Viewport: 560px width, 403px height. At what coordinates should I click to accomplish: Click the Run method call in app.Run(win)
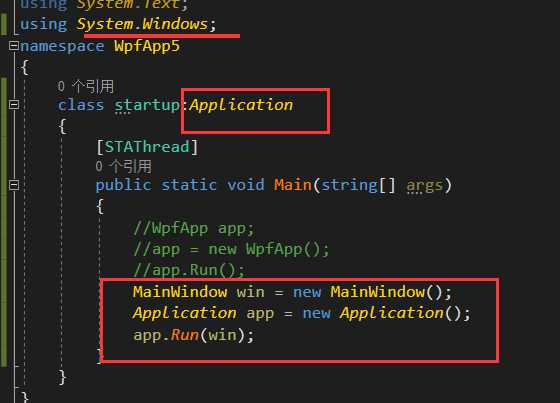184,335
